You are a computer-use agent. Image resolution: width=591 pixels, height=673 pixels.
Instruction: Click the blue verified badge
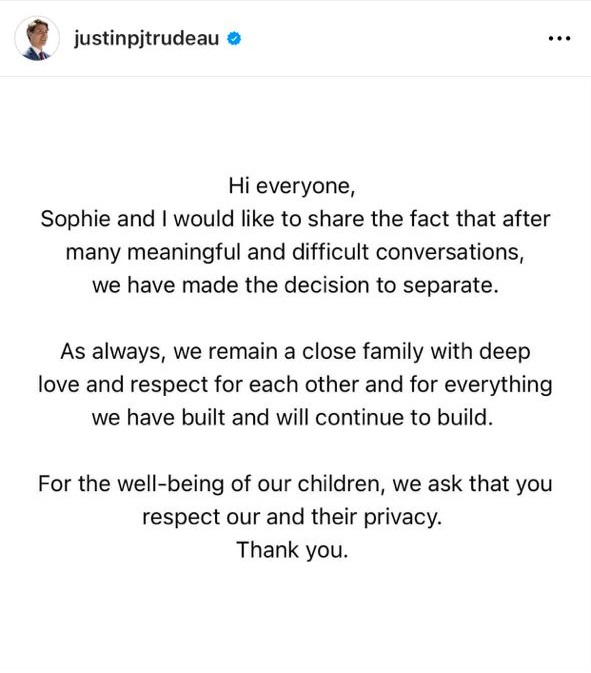point(234,39)
